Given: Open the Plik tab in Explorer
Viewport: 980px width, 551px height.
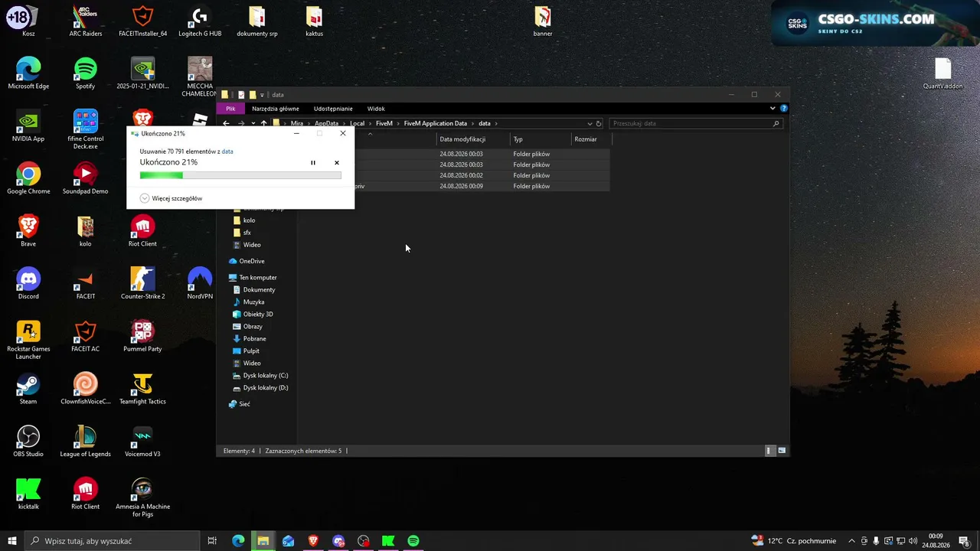Looking at the screenshot, I should coord(230,109).
